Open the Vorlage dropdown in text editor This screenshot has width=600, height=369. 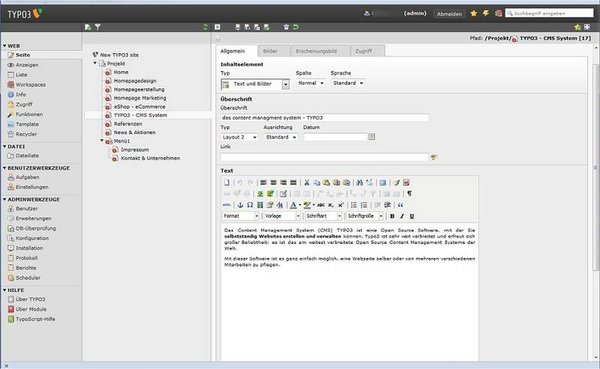pos(282,216)
